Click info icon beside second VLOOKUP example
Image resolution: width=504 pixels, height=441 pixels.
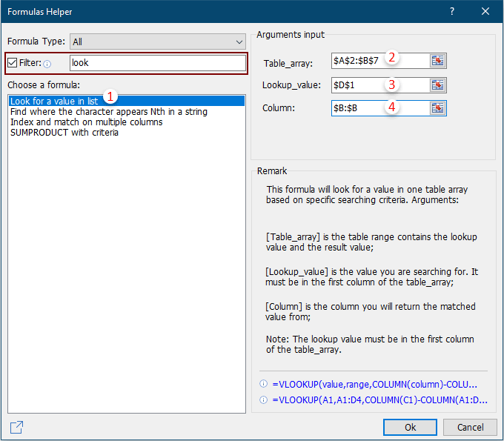tap(263, 400)
